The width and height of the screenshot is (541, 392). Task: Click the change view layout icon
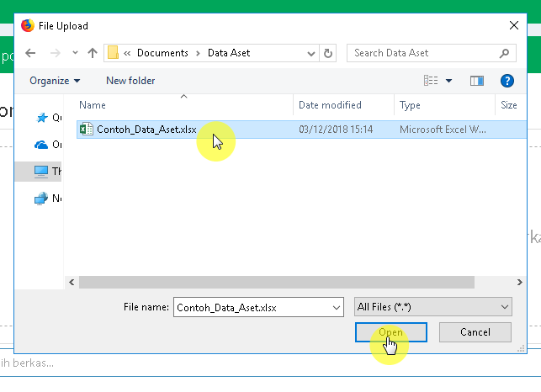tap(432, 81)
